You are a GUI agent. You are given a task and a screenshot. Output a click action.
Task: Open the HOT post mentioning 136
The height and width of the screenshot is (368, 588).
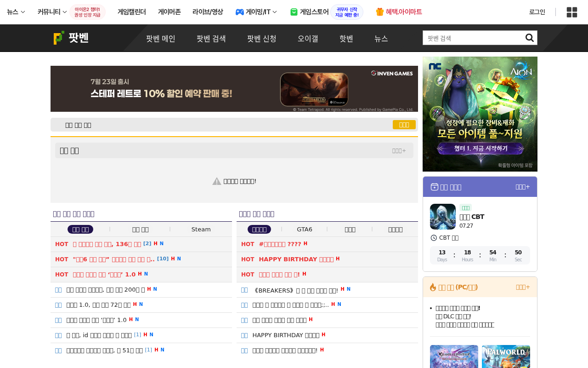107,244
